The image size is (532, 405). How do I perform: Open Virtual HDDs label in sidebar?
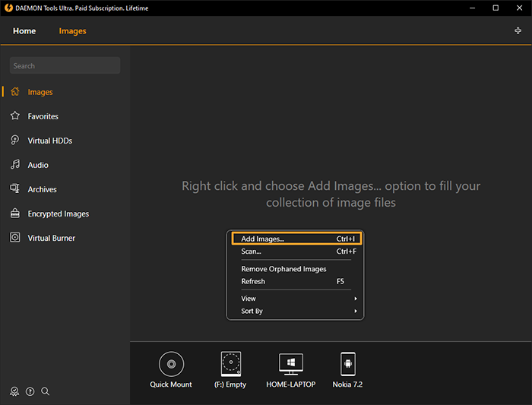click(x=50, y=141)
